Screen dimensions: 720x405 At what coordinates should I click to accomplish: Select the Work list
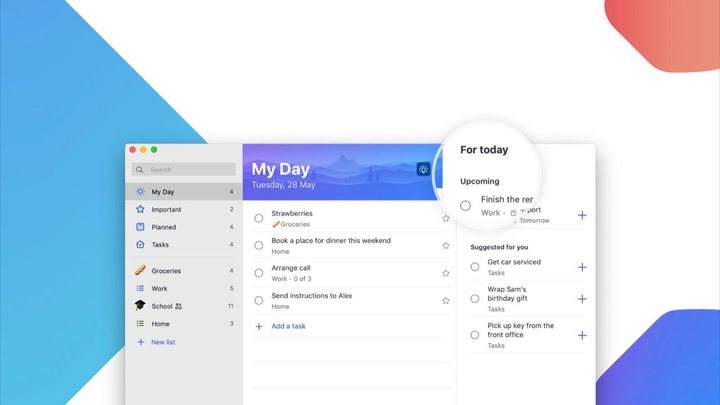click(x=184, y=288)
